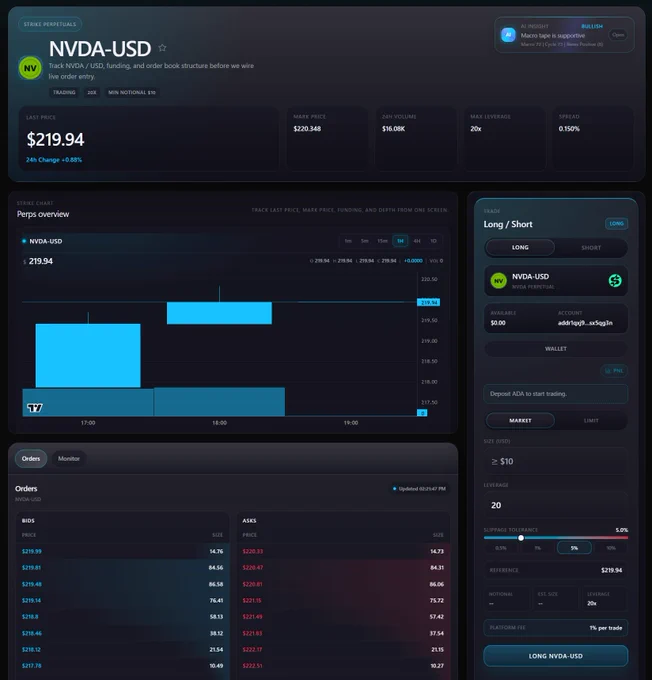This screenshot has height=680, width=652.
Task: Click the green NV logo beside the title
Action: tap(30, 68)
